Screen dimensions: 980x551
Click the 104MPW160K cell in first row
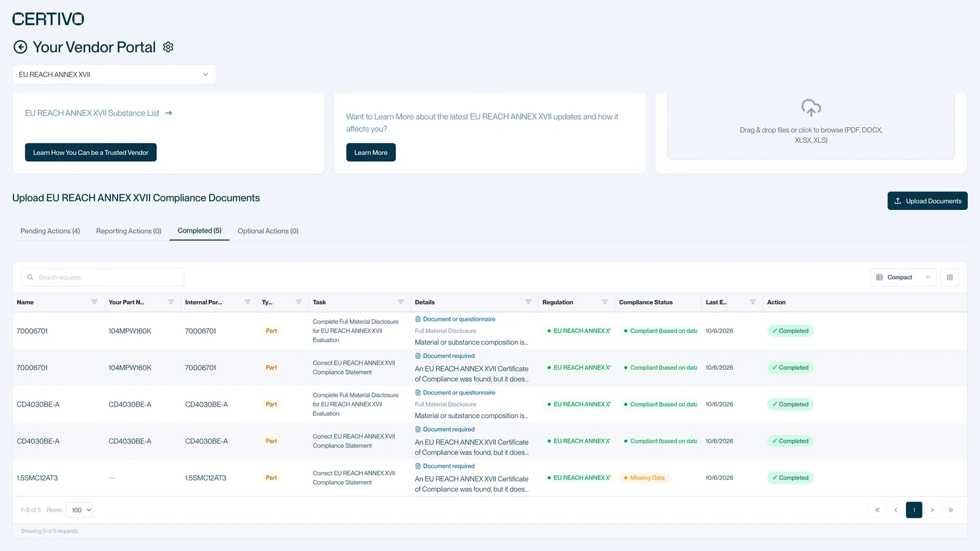pos(130,331)
